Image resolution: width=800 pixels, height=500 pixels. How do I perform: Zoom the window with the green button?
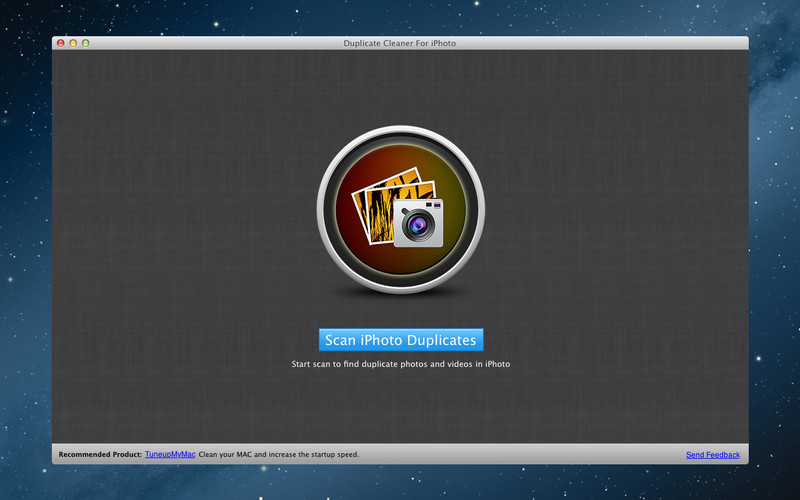[86, 44]
